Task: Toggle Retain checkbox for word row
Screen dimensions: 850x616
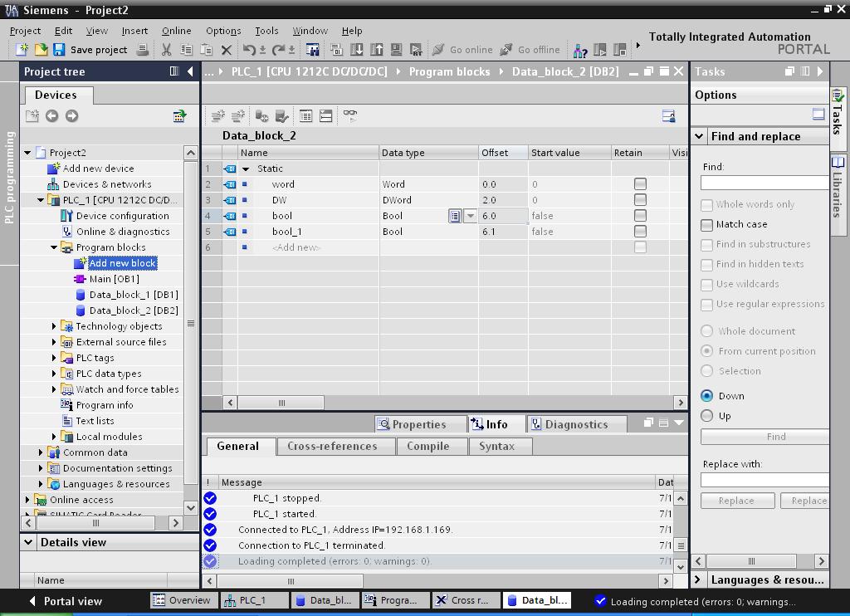Action: click(640, 183)
